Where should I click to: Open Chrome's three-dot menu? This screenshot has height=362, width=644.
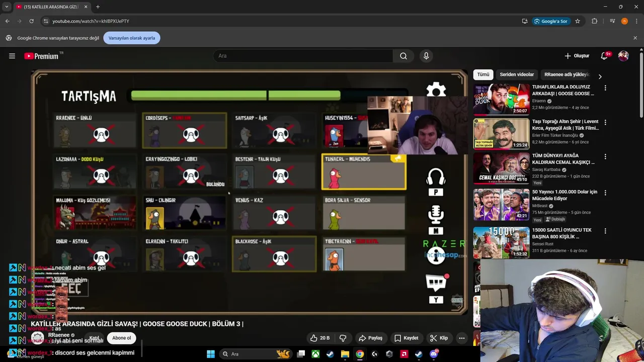coord(637,21)
